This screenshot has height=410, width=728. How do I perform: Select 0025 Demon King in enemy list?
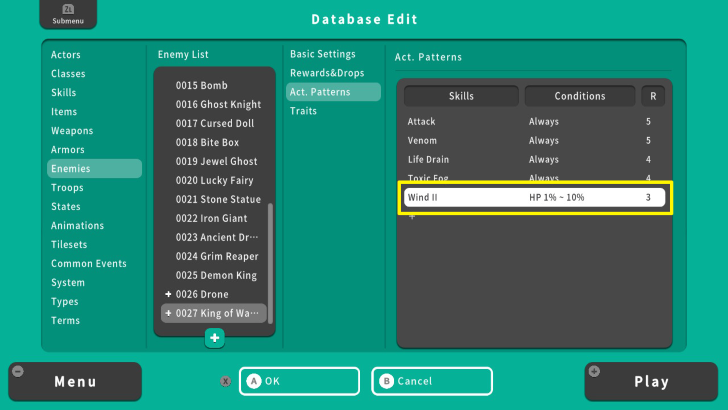[x=216, y=275]
